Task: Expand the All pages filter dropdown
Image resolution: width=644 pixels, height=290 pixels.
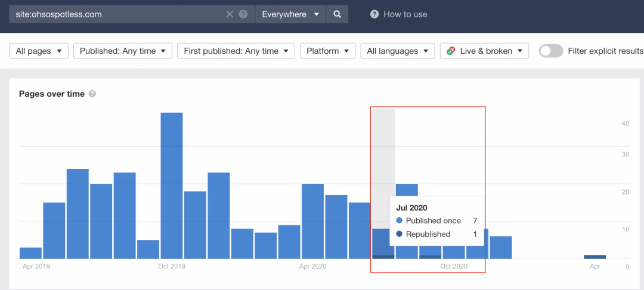Action: point(39,51)
